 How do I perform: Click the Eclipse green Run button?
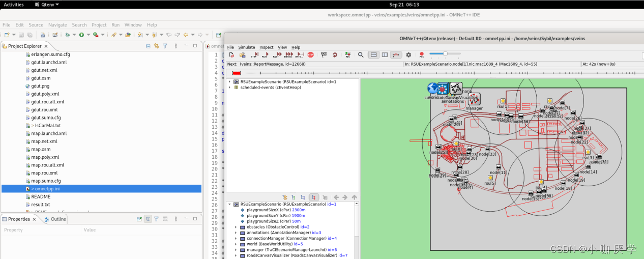tap(81, 35)
